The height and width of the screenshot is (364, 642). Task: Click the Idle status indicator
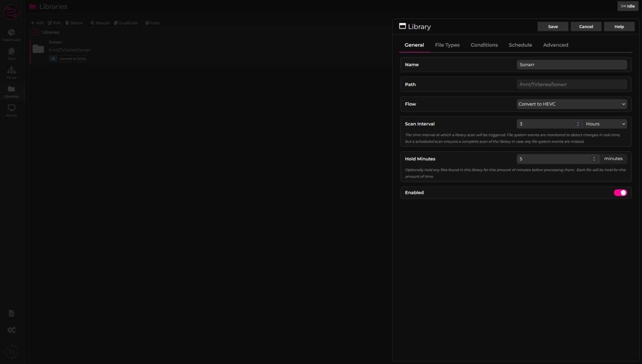(x=628, y=6)
